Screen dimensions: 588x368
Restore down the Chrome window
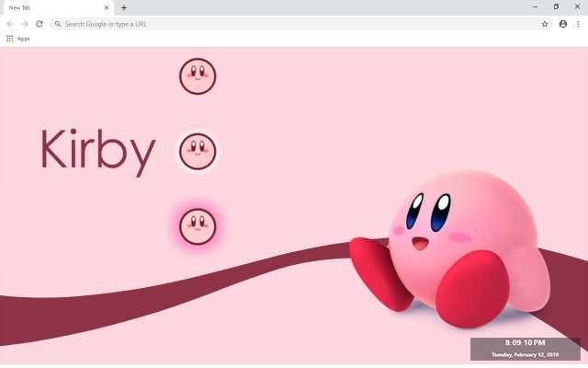point(556,6)
